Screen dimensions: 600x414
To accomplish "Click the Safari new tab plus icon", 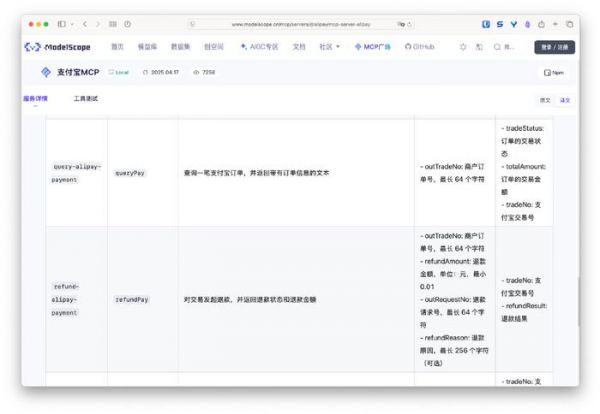I will pos(556,24).
